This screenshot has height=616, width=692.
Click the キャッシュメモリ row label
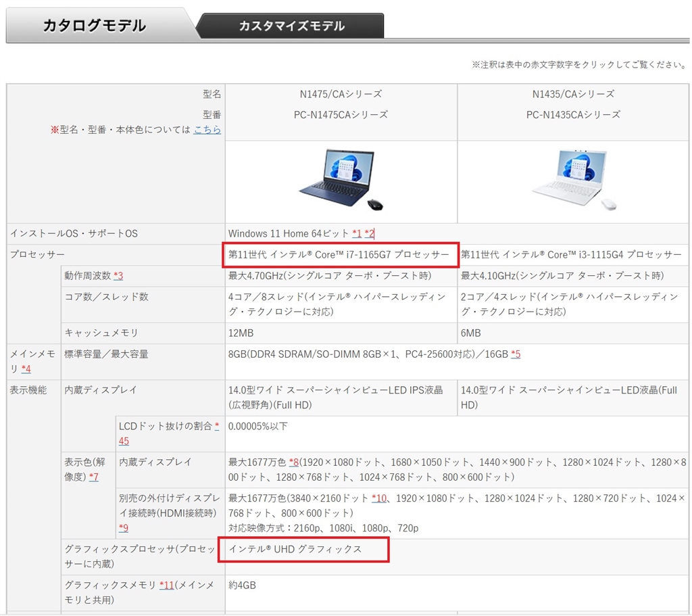101,333
